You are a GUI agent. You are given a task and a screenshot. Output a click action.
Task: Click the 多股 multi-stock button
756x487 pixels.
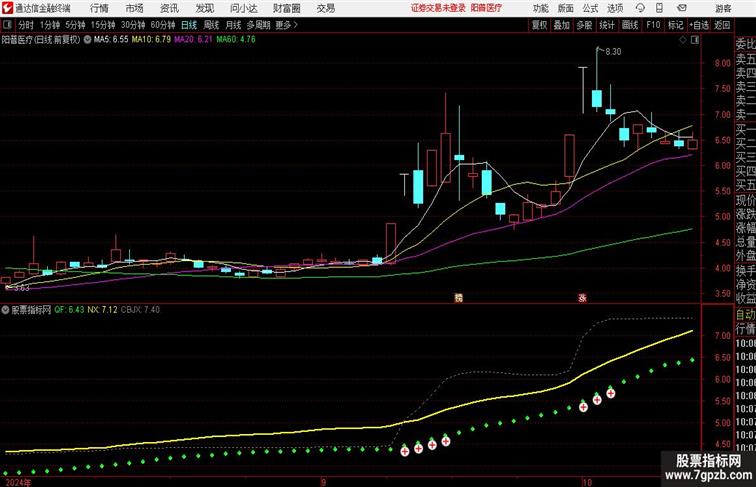click(x=584, y=25)
